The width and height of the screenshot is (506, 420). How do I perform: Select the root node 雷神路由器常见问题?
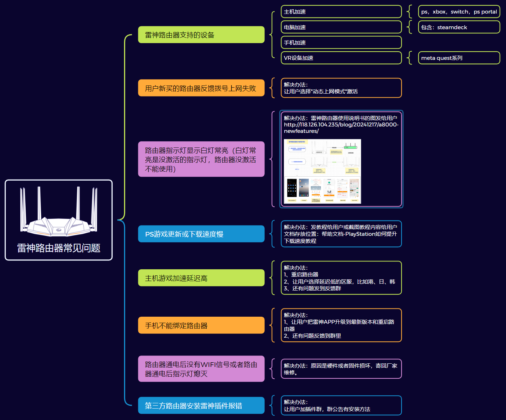pos(58,220)
